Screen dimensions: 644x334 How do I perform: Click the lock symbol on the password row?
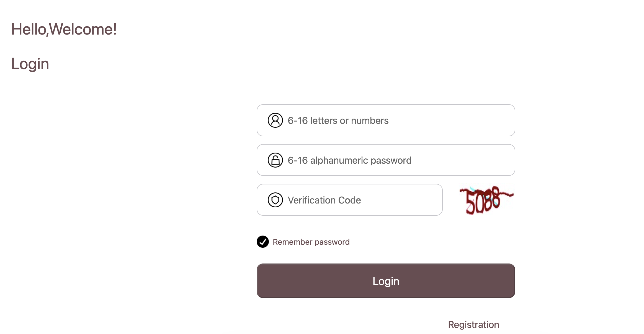tap(275, 160)
